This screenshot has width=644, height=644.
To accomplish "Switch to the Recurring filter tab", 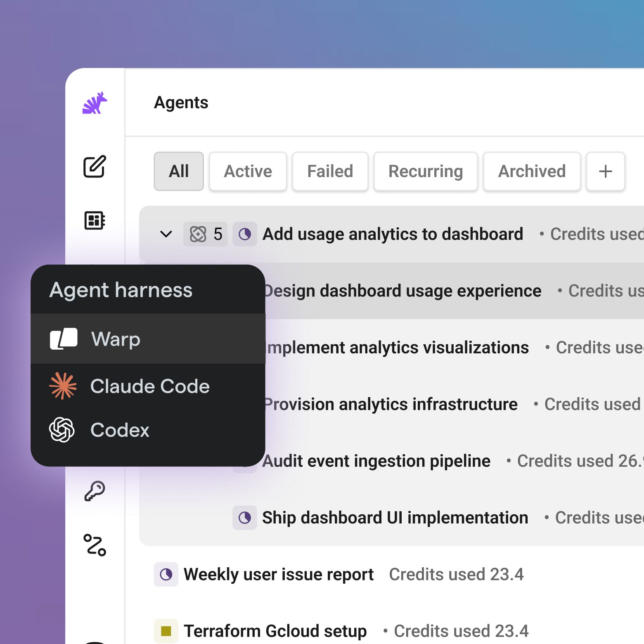I will pyautogui.click(x=426, y=171).
